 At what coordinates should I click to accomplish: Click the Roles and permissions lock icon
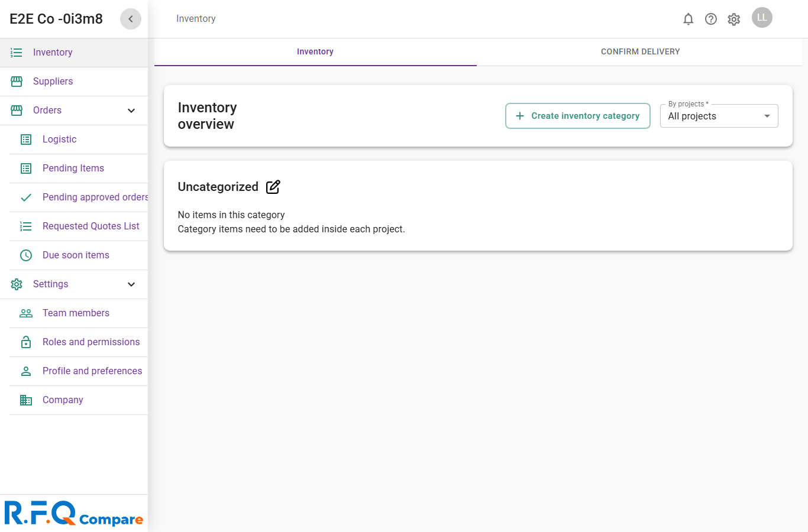[26, 342]
